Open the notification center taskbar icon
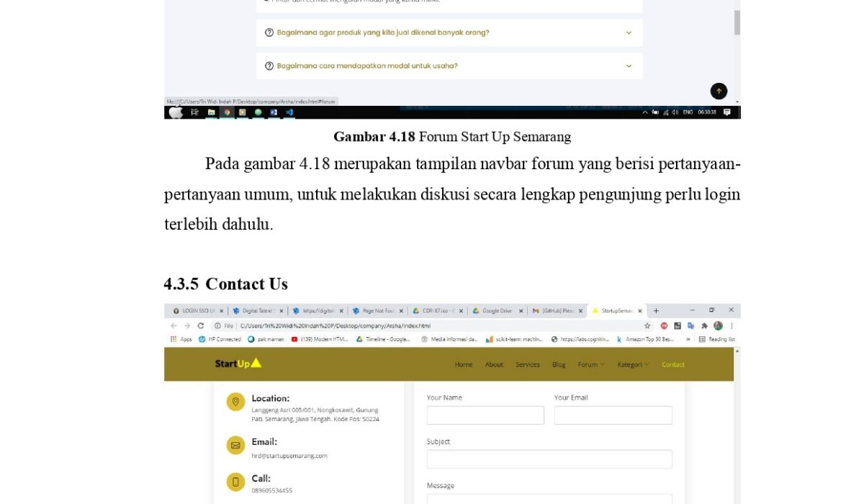 [727, 112]
